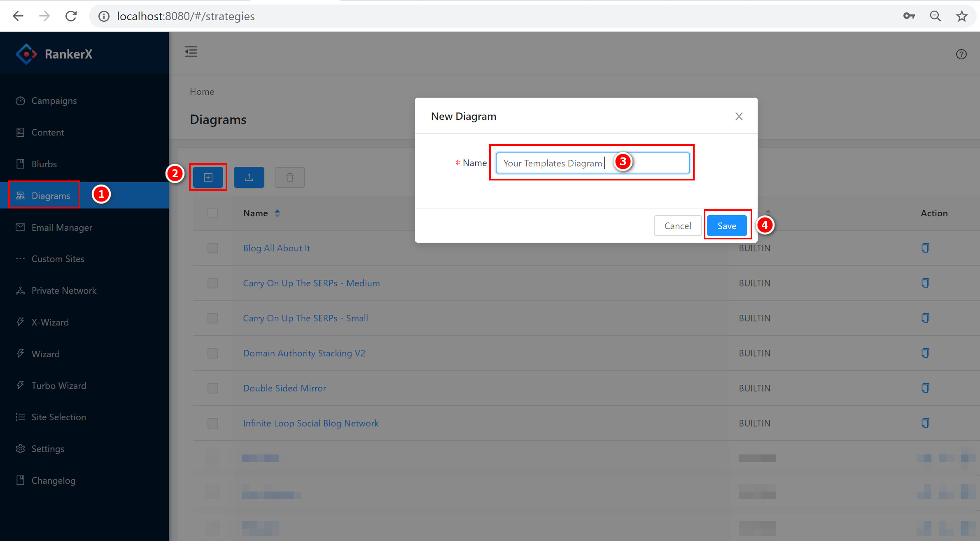Image resolution: width=980 pixels, height=541 pixels.
Task: Open the Email Manager sidebar item
Action: [62, 227]
